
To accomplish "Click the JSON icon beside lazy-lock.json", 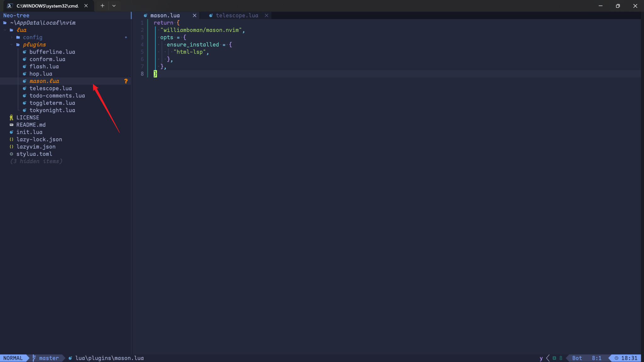I will (11, 139).
